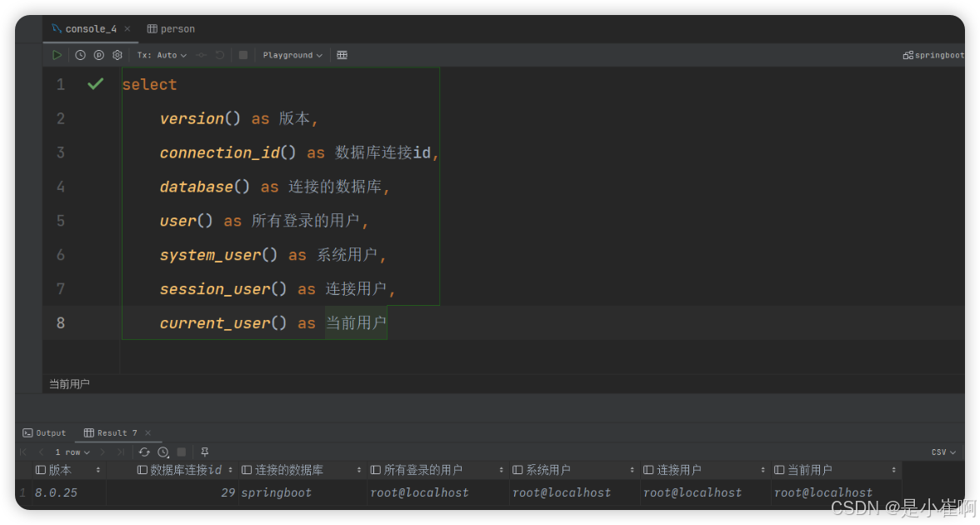Open the 1 row page size dropdown
Image resolution: width=980 pixels, height=525 pixels.
click(x=72, y=452)
